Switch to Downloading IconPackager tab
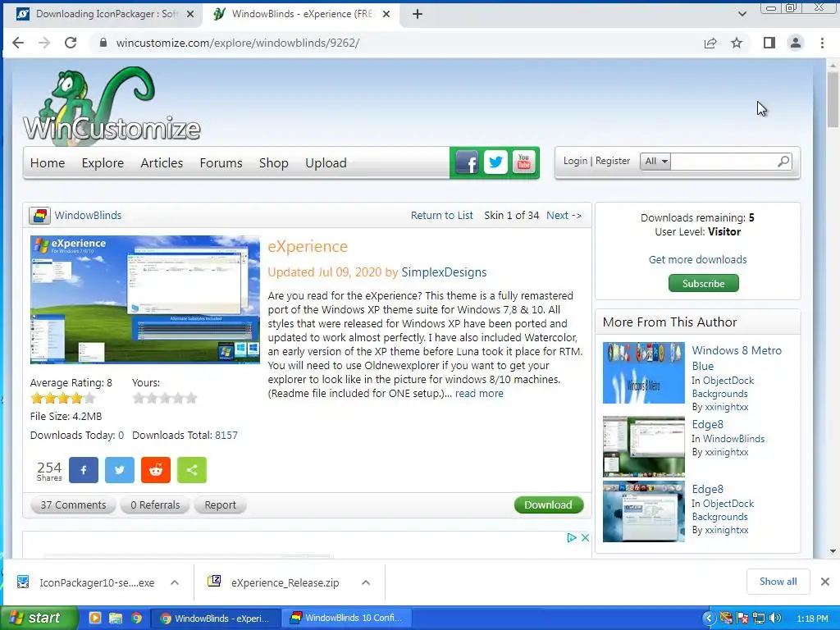Screen dimensions: 840x630 (x=100, y=14)
